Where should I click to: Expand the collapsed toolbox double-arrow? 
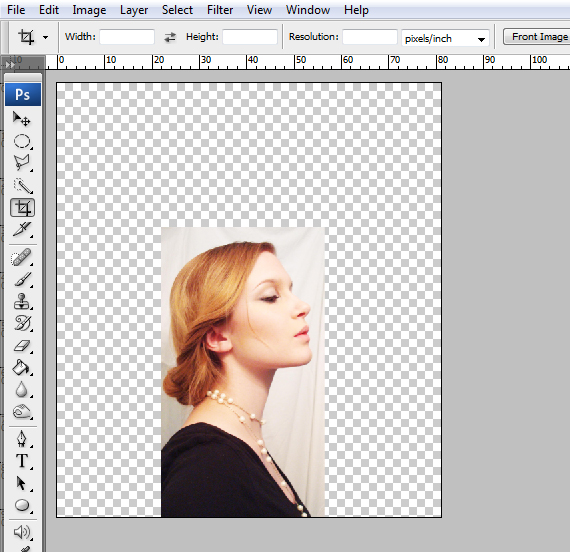[9, 65]
